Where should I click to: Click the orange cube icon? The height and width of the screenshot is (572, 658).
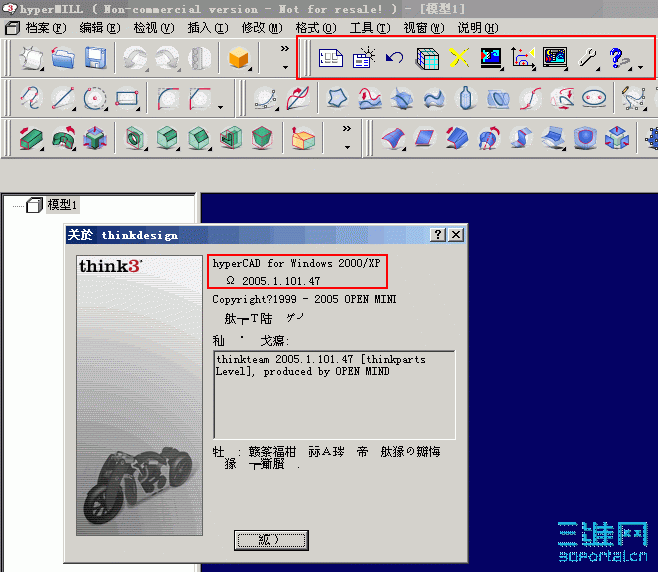(x=239, y=58)
